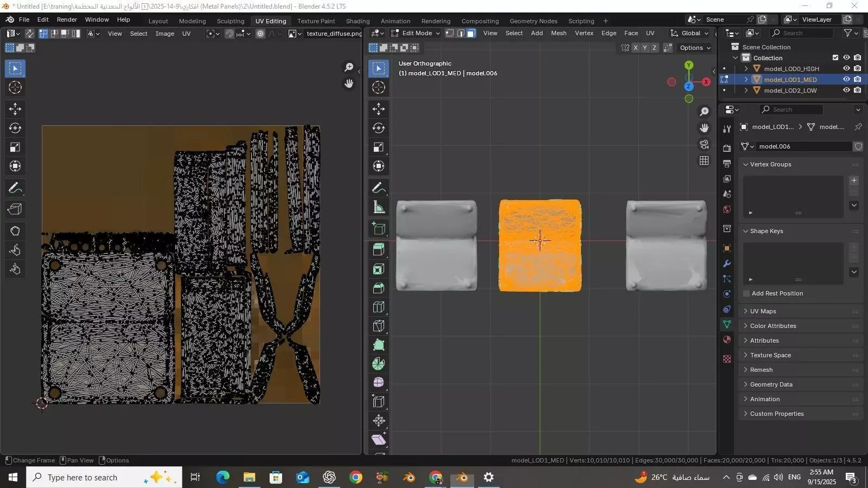Select the Loop Cut tool

379,307
